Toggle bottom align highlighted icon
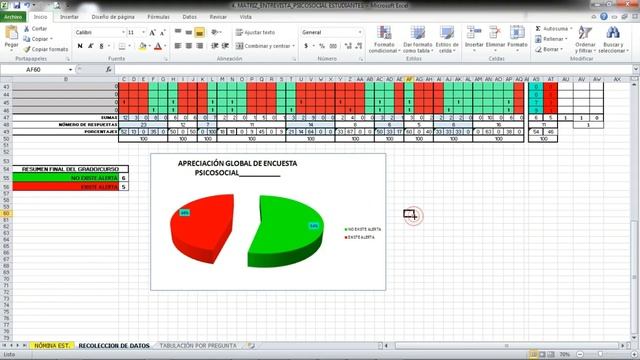 point(199,32)
